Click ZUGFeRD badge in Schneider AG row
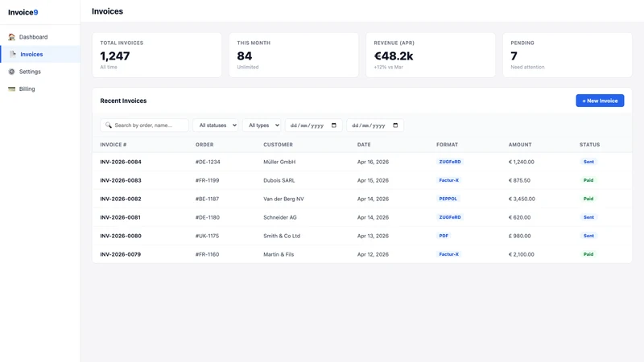 tap(450, 217)
